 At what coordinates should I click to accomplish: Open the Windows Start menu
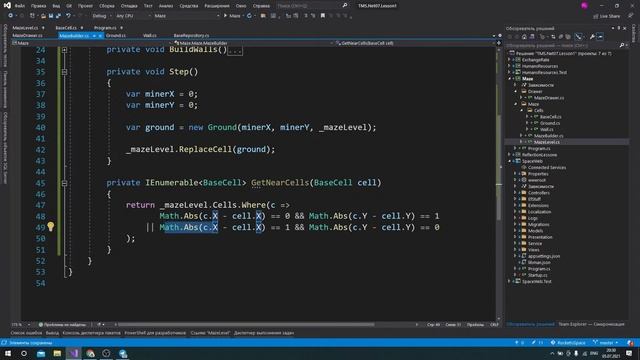click(7, 353)
